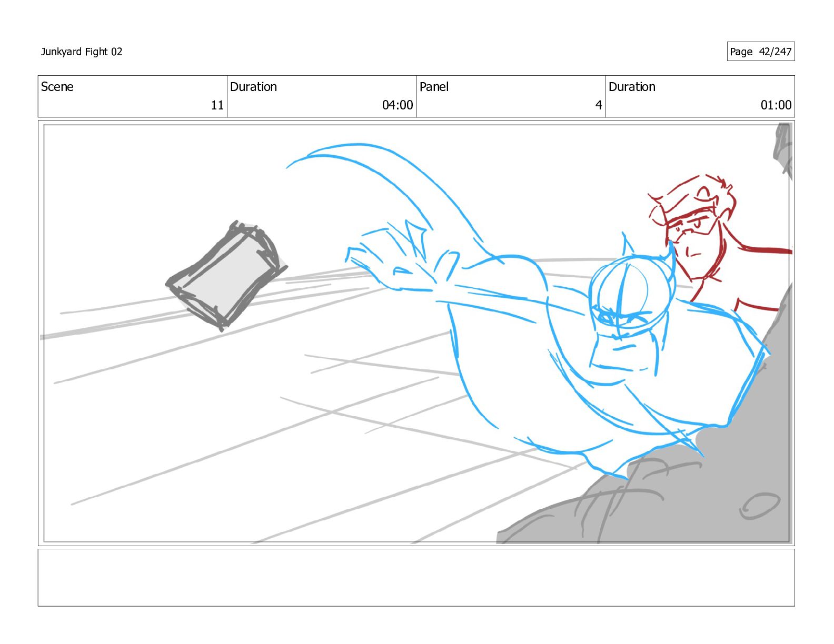Click the 'Page 42/247' page number box
This screenshot has width=834, height=644.
(760, 52)
